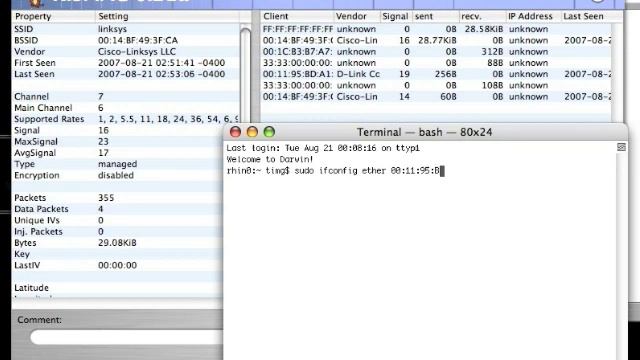Click the Last login line in Terminal
Screen dimensions: 640x360
click(x=323, y=148)
